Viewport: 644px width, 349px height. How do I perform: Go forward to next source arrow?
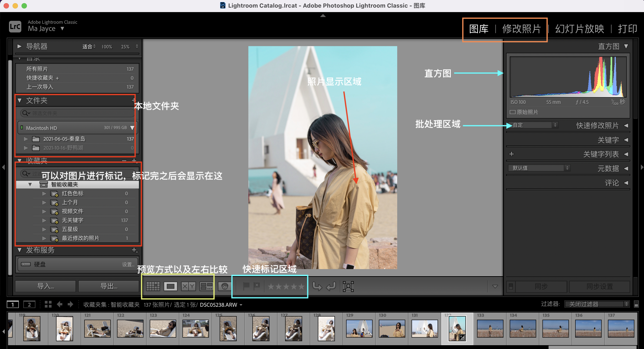tap(71, 304)
